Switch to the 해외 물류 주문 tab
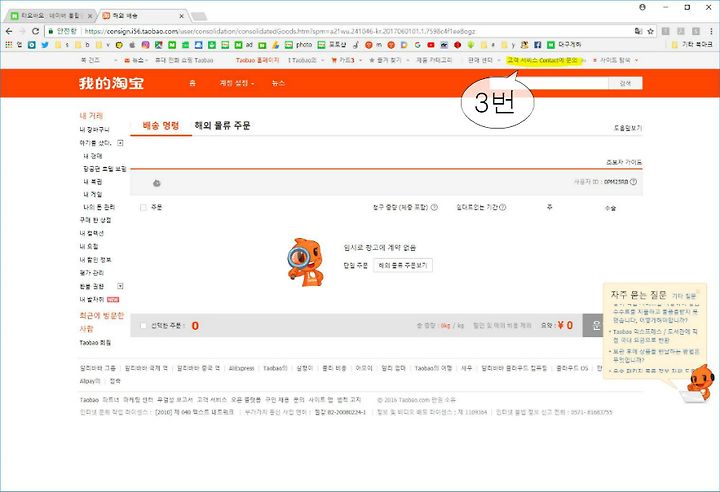Screen dimensions: 720x492 tap(222, 125)
